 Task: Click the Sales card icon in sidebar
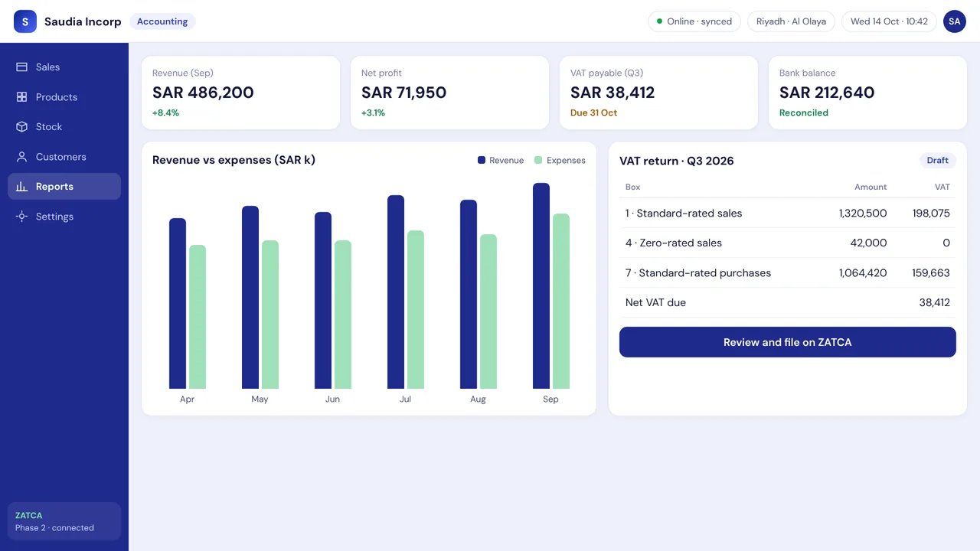22,67
